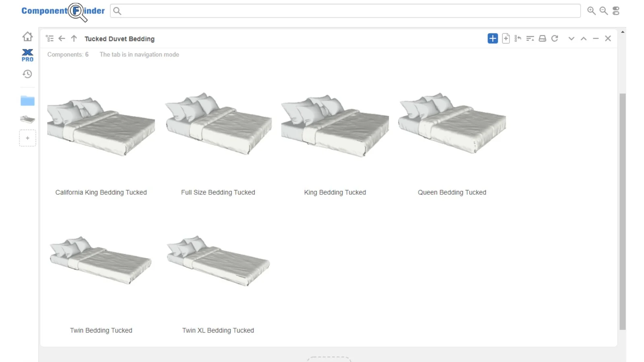Collapse the panel with the up chevron
The image size is (644, 362).
pyautogui.click(x=584, y=39)
